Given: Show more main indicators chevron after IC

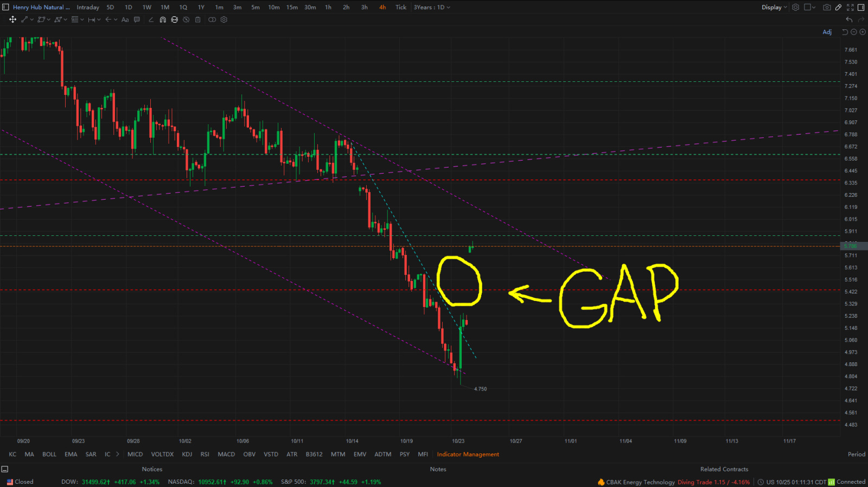Looking at the screenshot, I should click(117, 454).
